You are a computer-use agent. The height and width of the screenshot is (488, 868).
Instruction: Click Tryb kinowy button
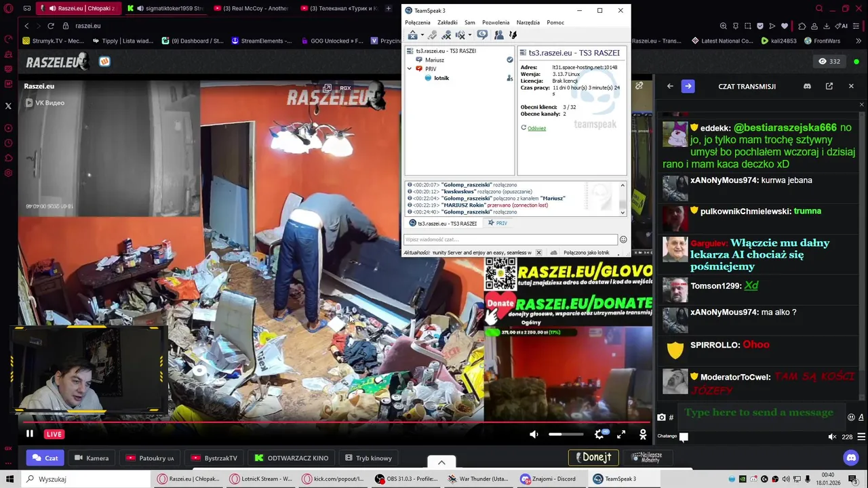click(368, 458)
